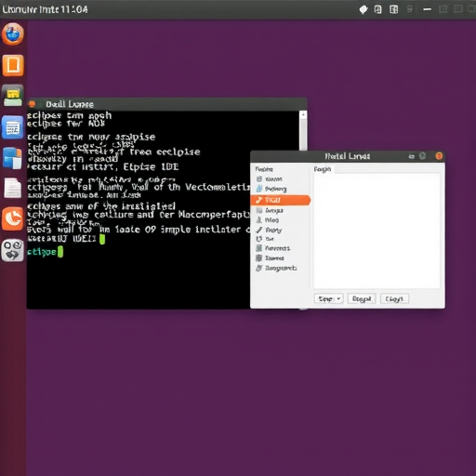Click the white speech-bubble tray icon
The image size is (476, 476).
click(364, 9)
